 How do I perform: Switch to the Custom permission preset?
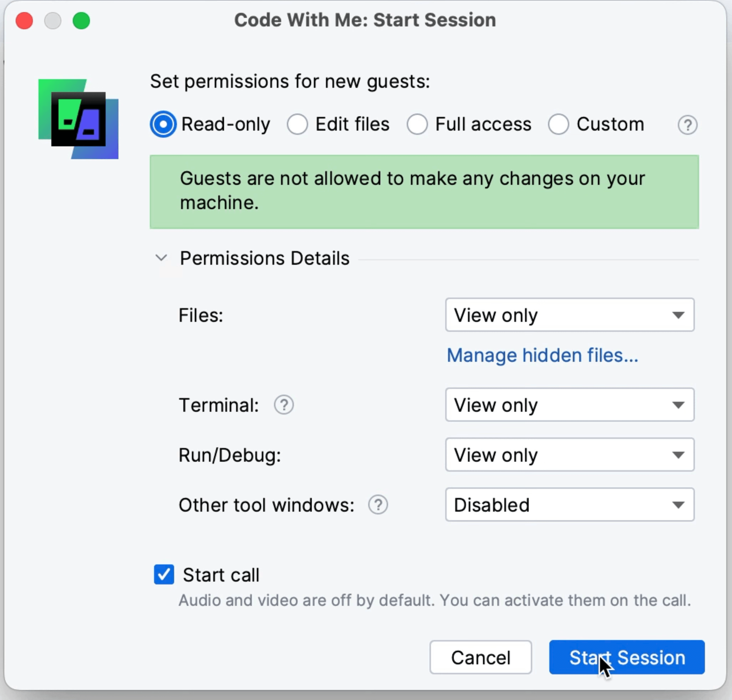[559, 124]
